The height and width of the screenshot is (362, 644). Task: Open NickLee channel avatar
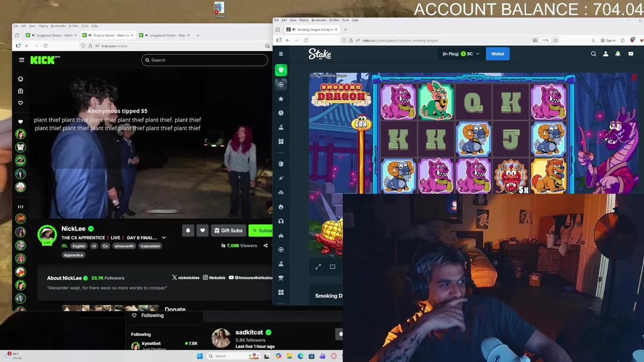[x=47, y=235]
